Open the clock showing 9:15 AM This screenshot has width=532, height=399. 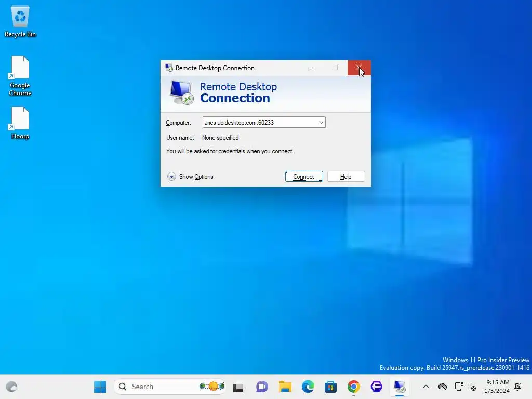pos(497,387)
